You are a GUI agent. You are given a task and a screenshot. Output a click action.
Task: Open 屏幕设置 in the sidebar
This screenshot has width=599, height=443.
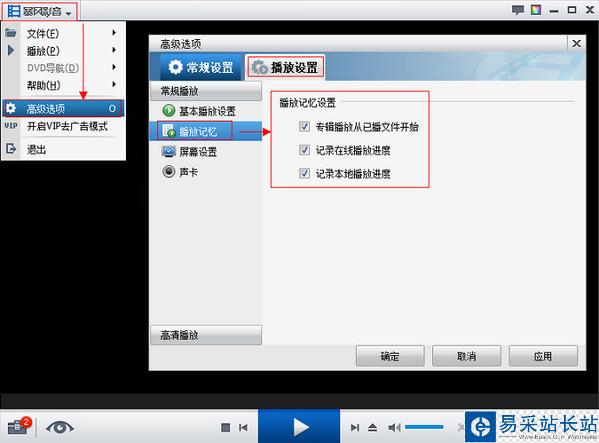(206, 152)
